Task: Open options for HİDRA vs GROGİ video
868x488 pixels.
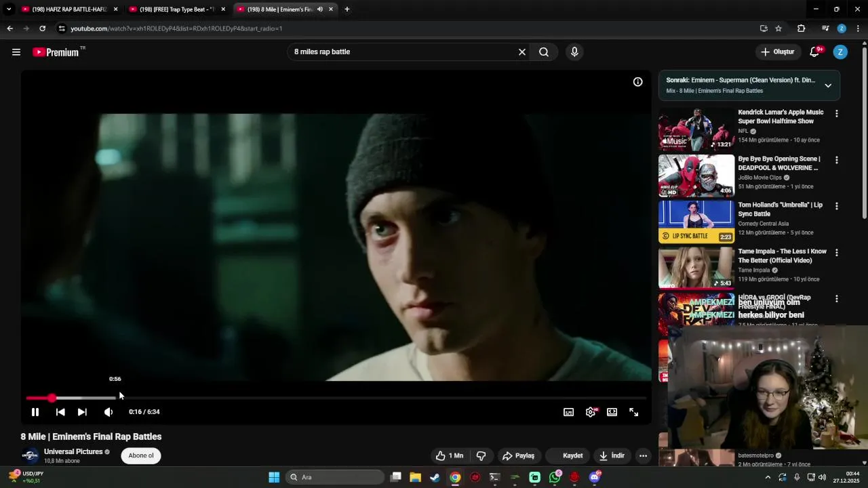Action: click(x=837, y=298)
